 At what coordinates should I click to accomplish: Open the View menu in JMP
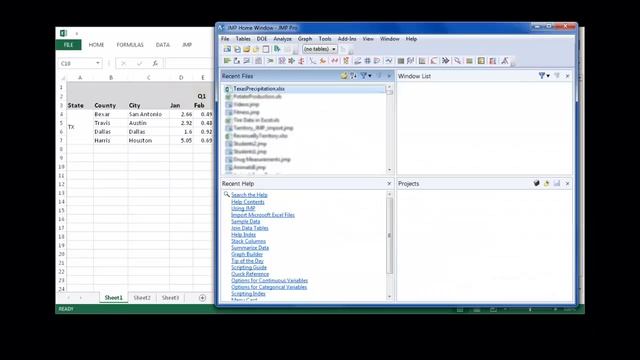368,39
